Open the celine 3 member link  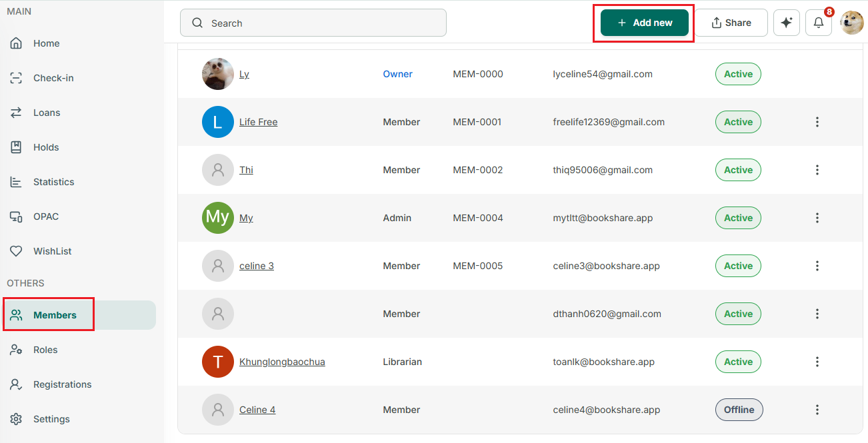(257, 266)
